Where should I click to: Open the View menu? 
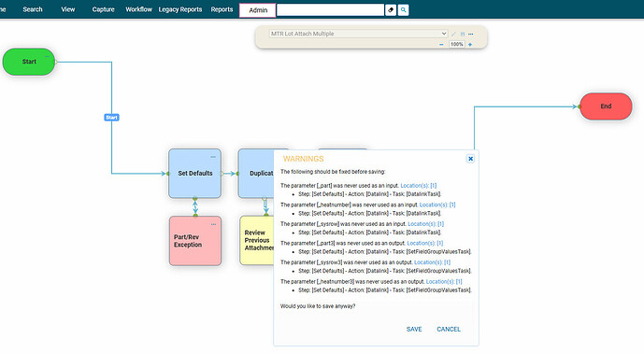68,9
